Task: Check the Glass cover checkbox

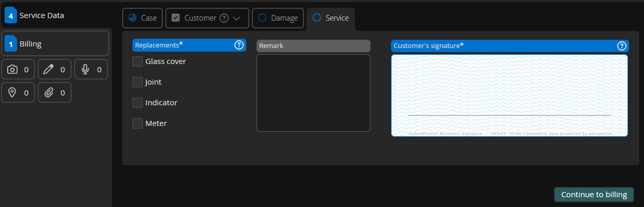Action: [138, 61]
